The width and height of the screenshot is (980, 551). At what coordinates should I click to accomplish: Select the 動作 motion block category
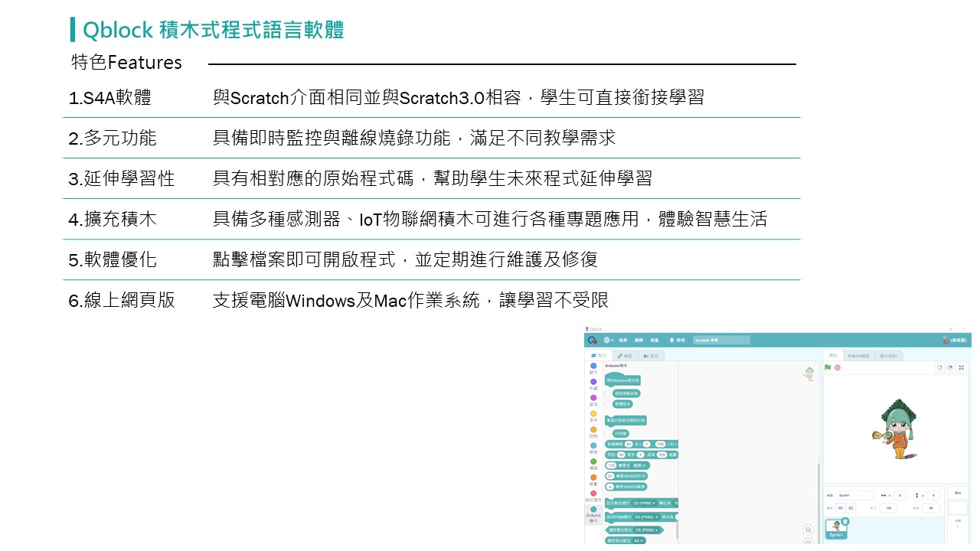(x=593, y=368)
